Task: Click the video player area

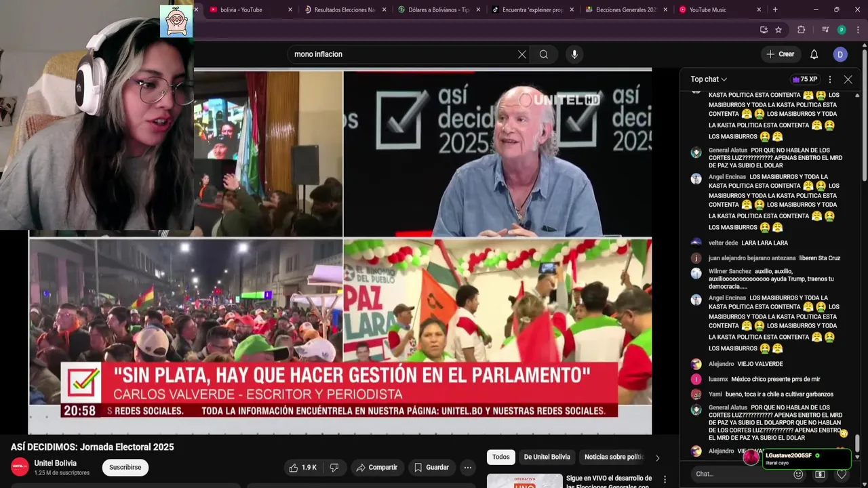Action: 340,251
